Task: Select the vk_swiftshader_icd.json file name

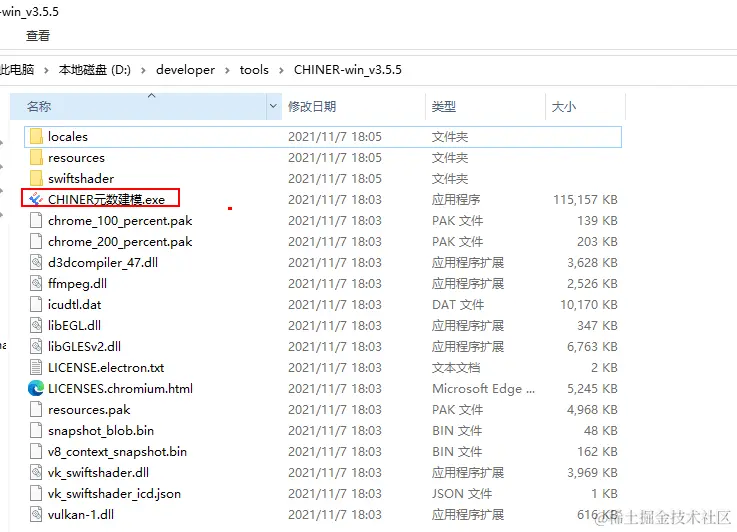Action: [114, 493]
